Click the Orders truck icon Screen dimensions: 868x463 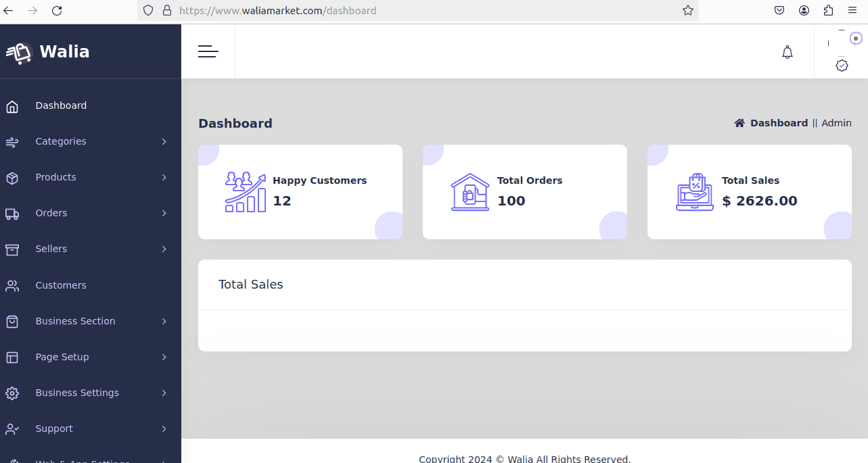coord(12,214)
